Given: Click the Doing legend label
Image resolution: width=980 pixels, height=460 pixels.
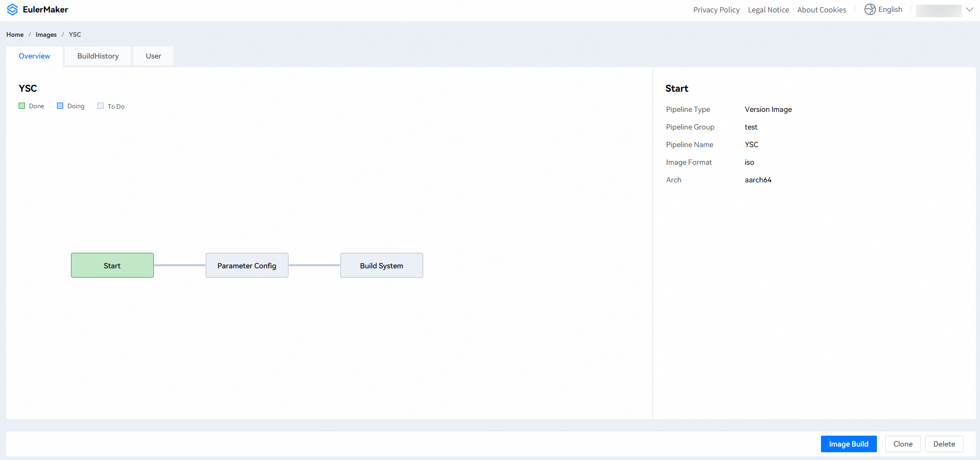Looking at the screenshot, I should point(76,106).
